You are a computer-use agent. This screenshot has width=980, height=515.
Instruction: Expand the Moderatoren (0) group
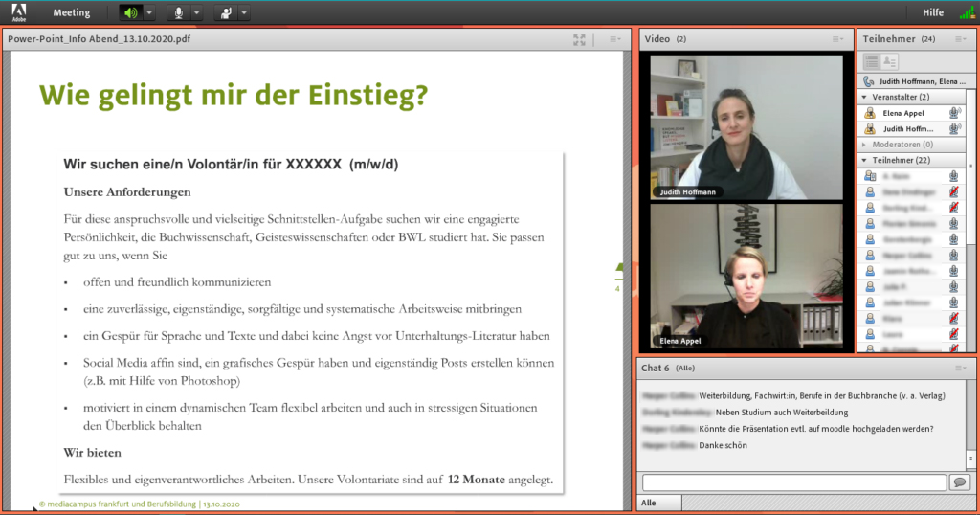tap(864, 144)
